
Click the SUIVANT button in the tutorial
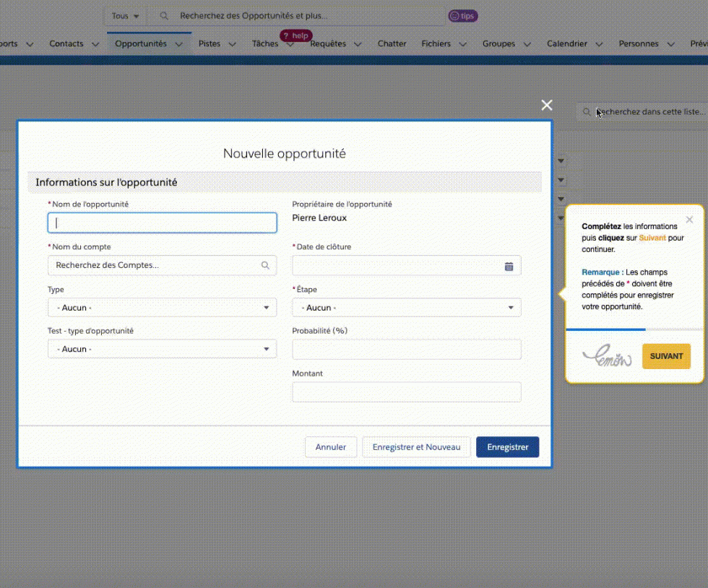(665, 355)
